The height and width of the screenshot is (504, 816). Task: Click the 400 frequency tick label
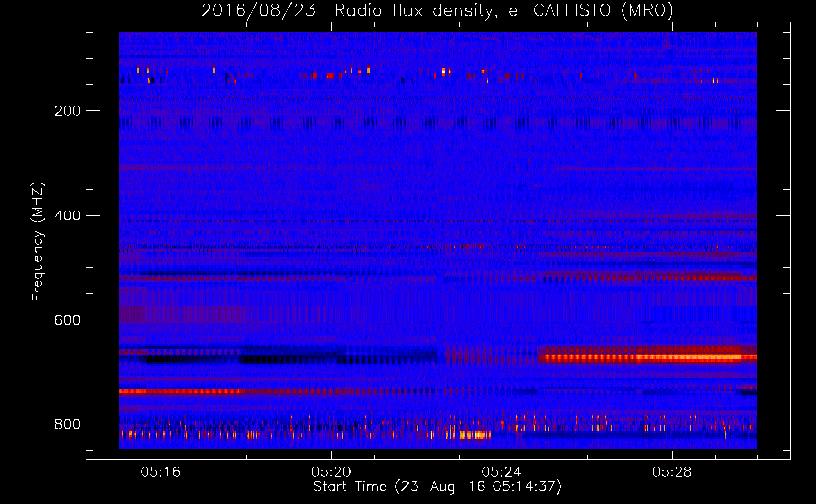point(68,216)
